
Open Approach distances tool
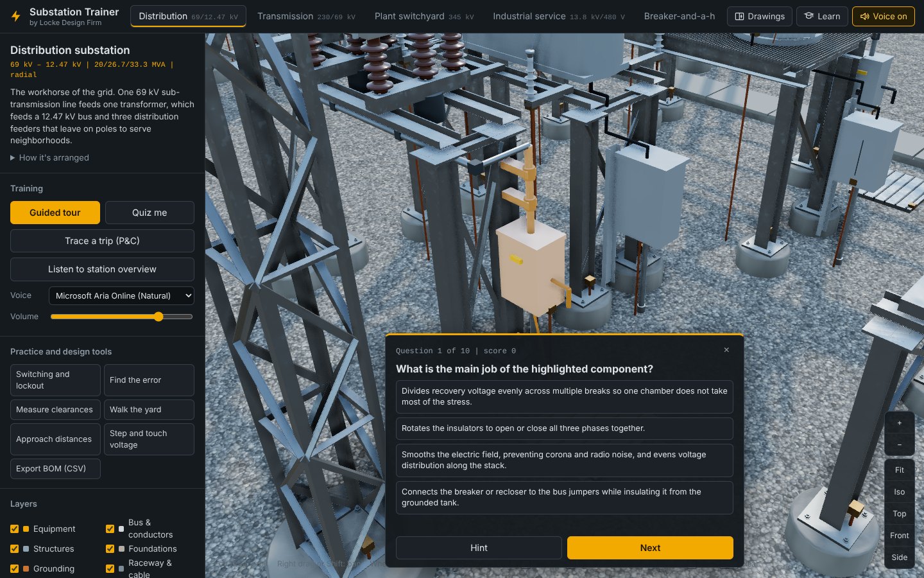tap(55, 439)
